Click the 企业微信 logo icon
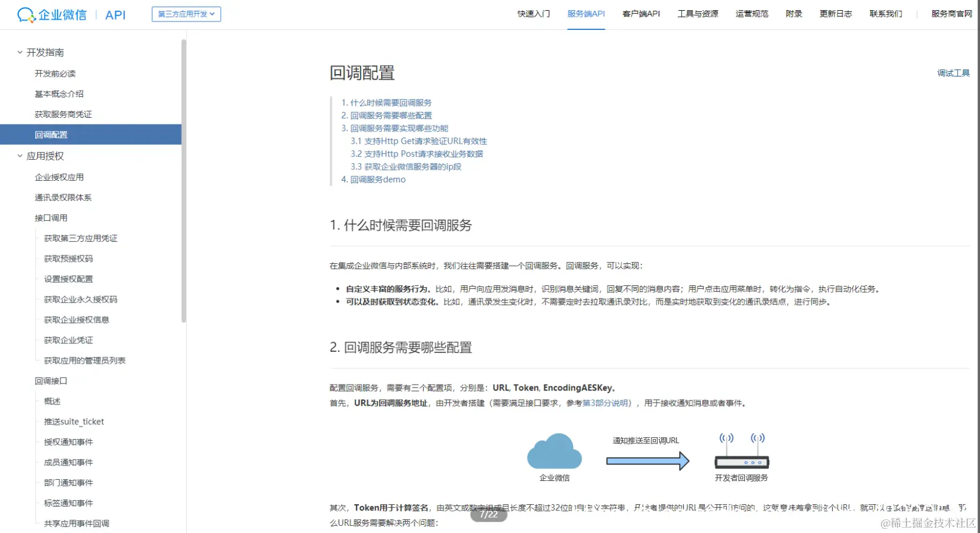This screenshot has height=533, width=980. click(26, 15)
